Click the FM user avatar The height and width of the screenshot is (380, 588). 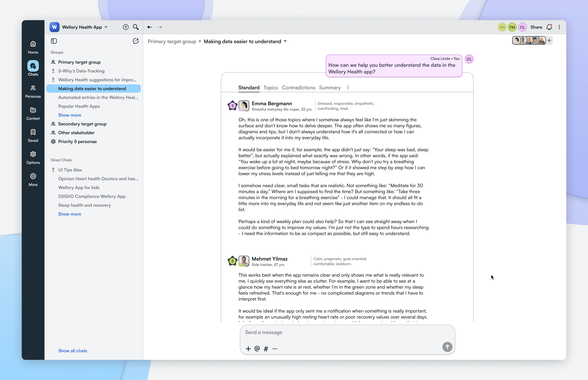[x=512, y=27]
